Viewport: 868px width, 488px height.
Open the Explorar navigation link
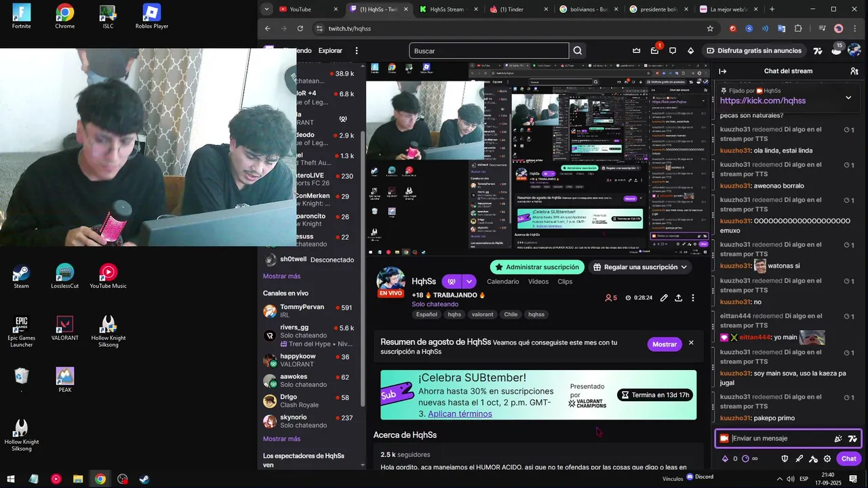(330, 51)
